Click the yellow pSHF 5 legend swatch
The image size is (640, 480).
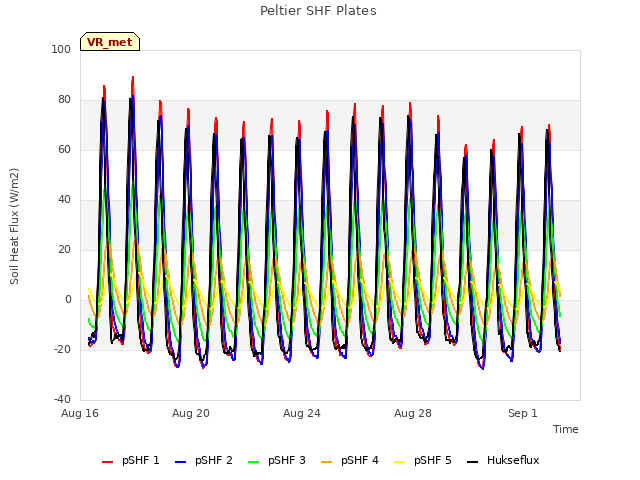click(400, 462)
